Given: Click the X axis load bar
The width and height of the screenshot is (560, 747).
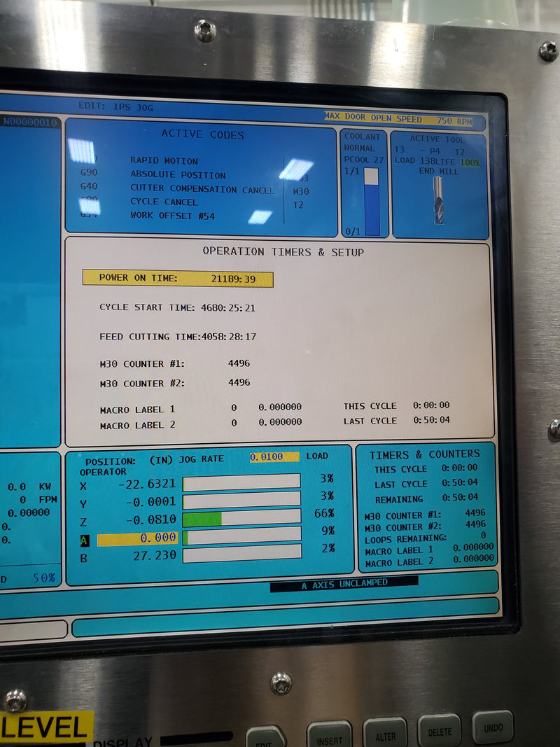Looking at the screenshot, I should 241,482.
